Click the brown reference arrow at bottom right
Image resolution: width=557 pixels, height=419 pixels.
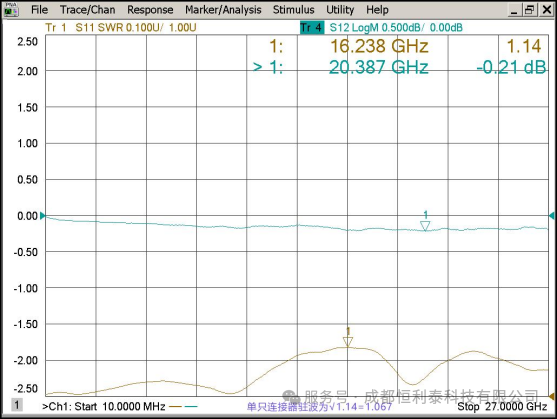[x=552, y=396]
